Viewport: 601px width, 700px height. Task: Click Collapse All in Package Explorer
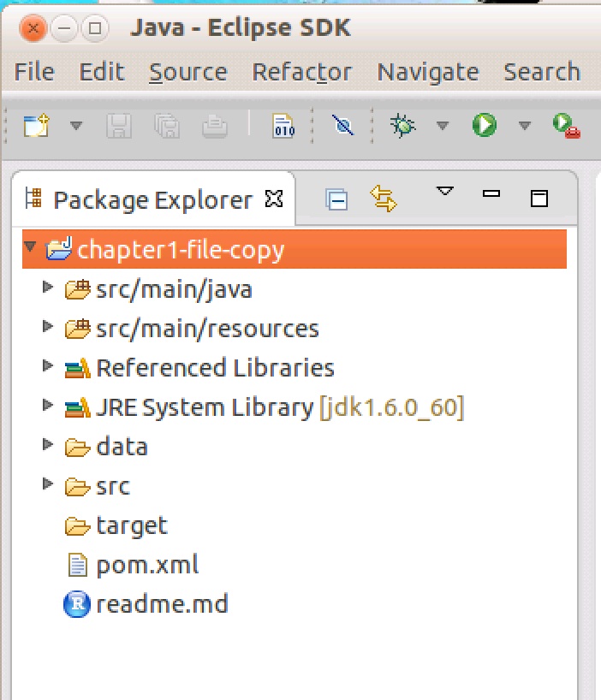tap(337, 199)
